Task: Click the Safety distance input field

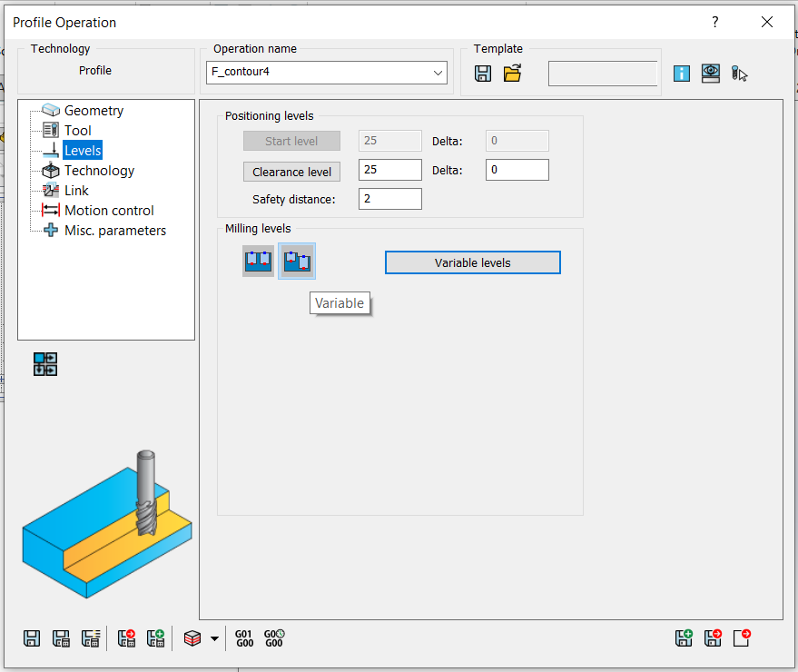Action: 389,199
